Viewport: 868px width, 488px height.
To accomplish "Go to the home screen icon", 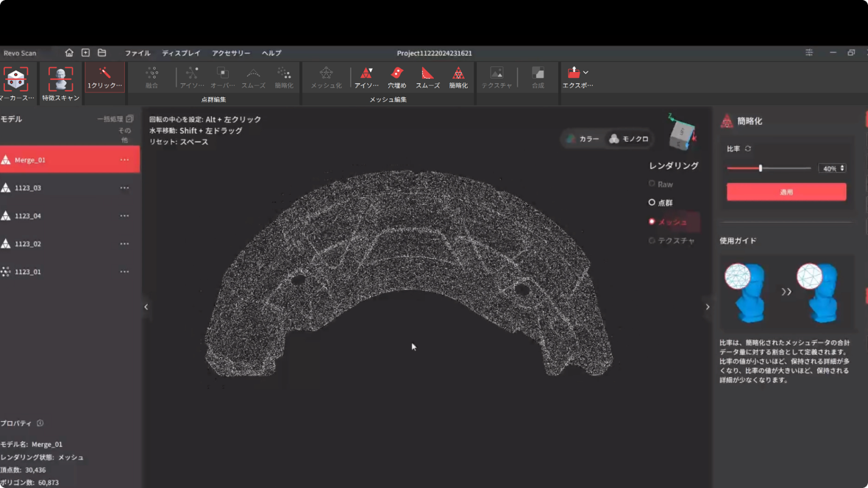I will tap(69, 53).
